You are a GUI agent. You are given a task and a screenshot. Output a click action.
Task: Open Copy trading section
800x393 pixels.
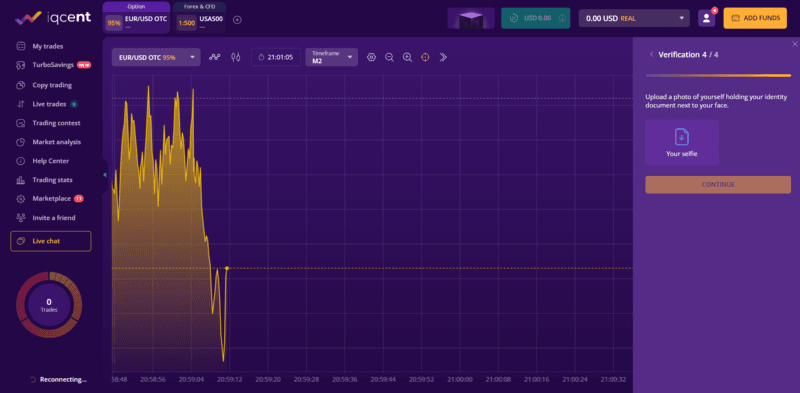[52, 85]
